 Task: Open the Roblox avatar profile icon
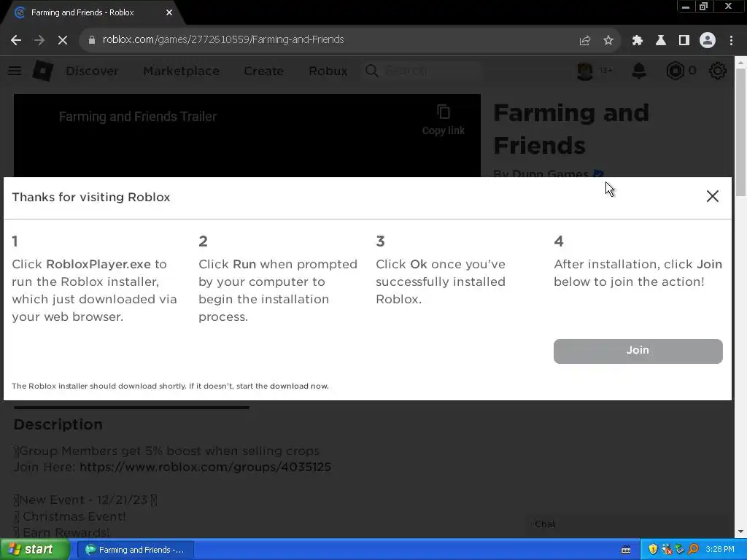[585, 71]
